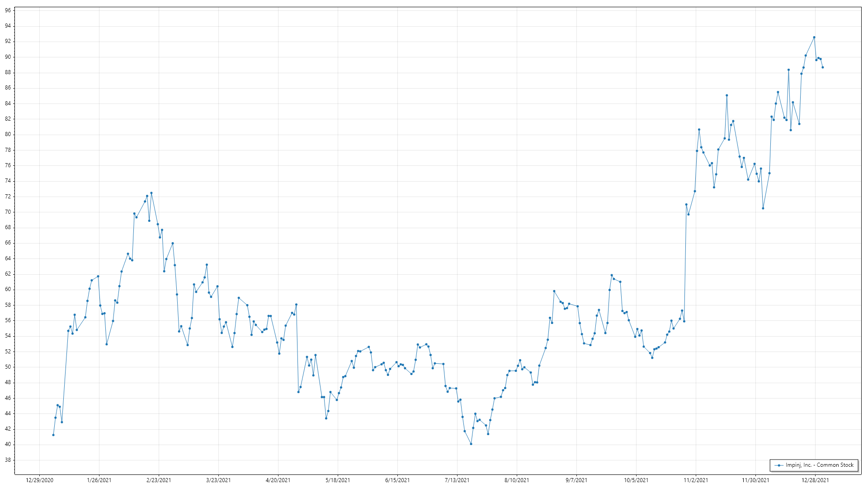Click the 12/28/2021 x-axis date label
Image resolution: width=868 pixels, height=488 pixels.
815,480
